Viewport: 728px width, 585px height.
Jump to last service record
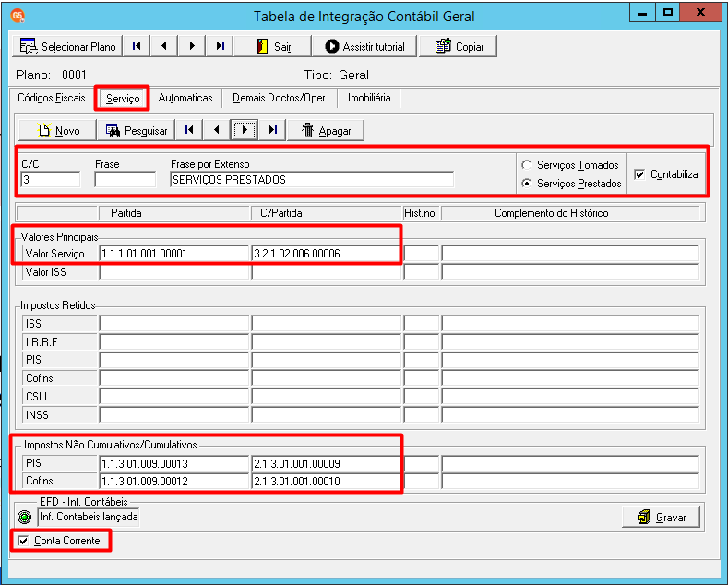coord(272,130)
